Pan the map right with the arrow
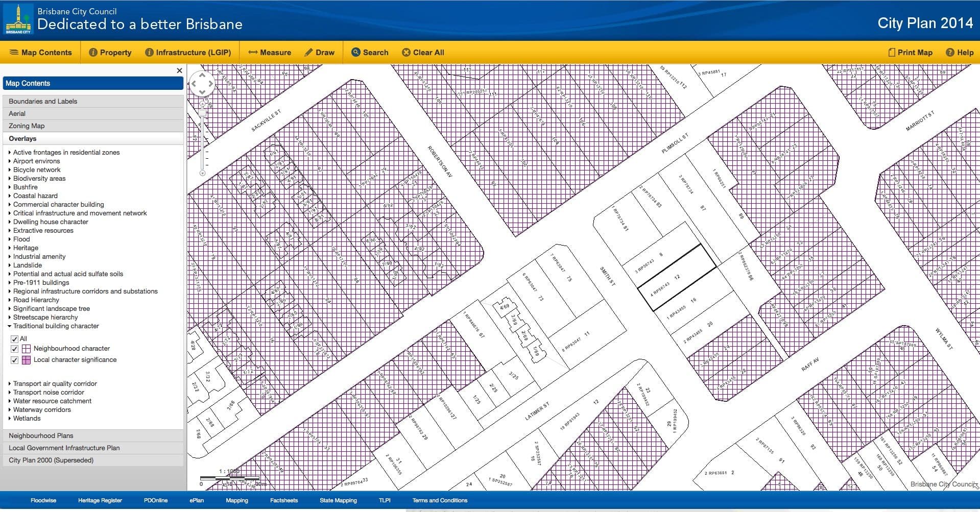 pyautogui.click(x=210, y=84)
